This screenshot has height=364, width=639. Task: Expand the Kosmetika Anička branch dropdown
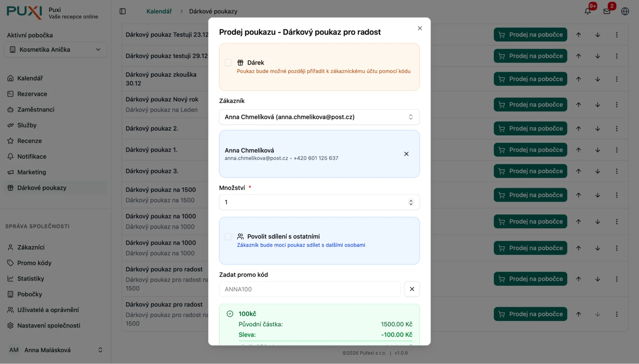[55, 50]
